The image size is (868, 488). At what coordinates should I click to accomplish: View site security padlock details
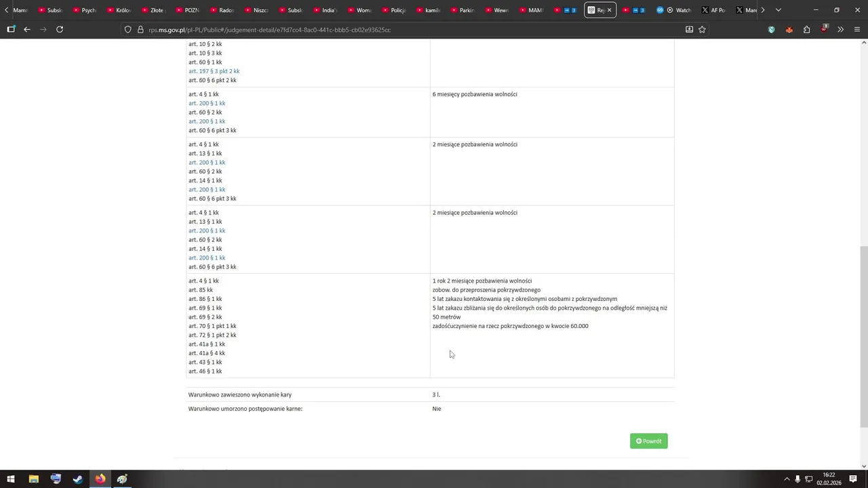click(140, 30)
